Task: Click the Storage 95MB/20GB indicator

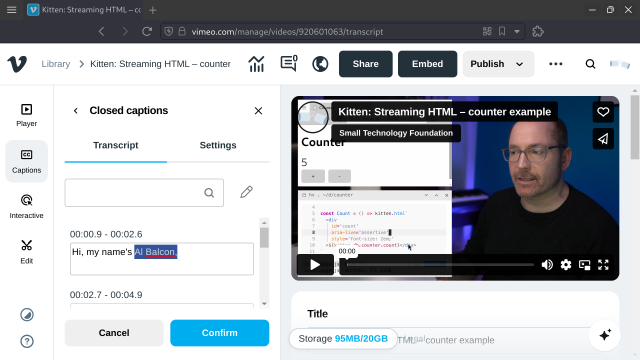Action: pos(343,339)
